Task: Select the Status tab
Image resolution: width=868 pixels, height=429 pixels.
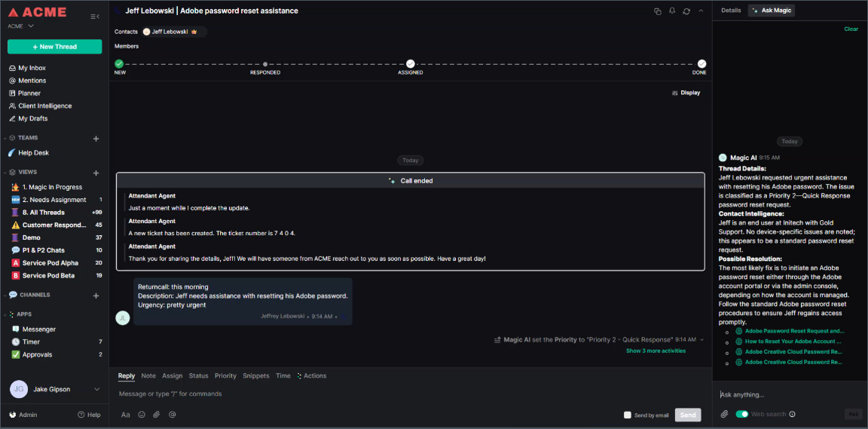Action: point(198,375)
